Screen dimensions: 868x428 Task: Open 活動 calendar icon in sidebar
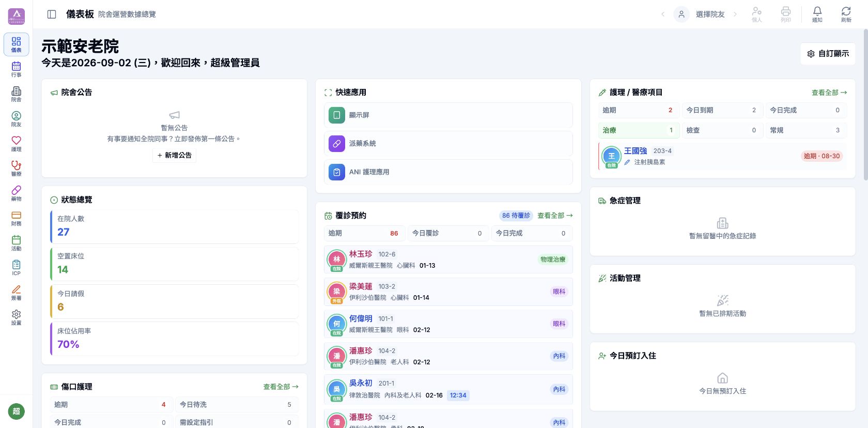tap(17, 243)
